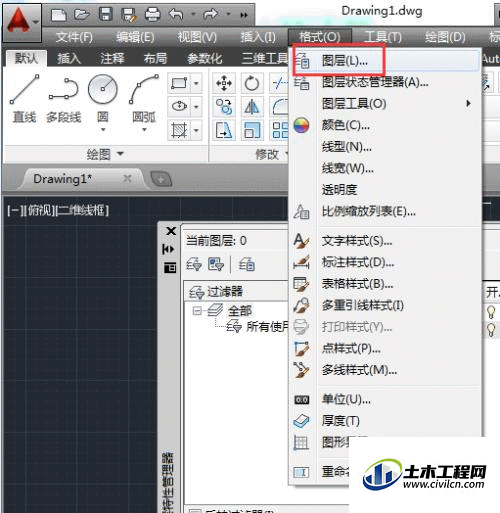Select the Arc (圆弧) tool
This screenshot has width=500, height=513.
click(x=144, y=98)
